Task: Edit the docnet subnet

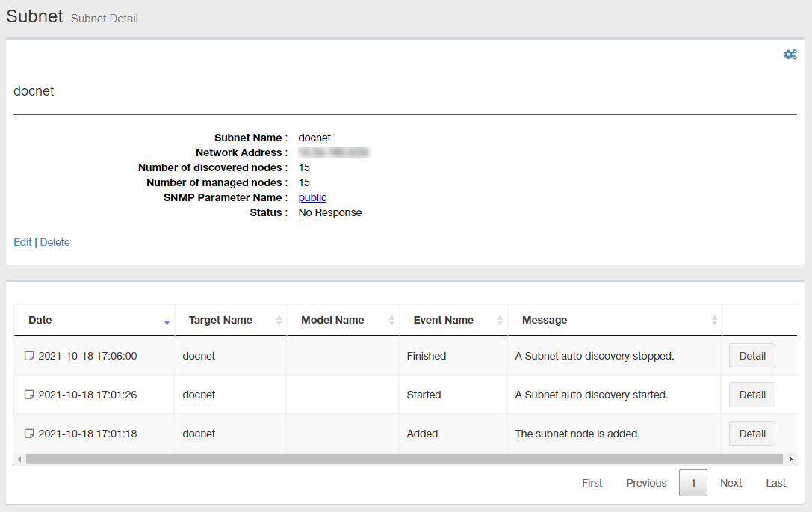Action: pyautogui.click(x=22, y=243)
